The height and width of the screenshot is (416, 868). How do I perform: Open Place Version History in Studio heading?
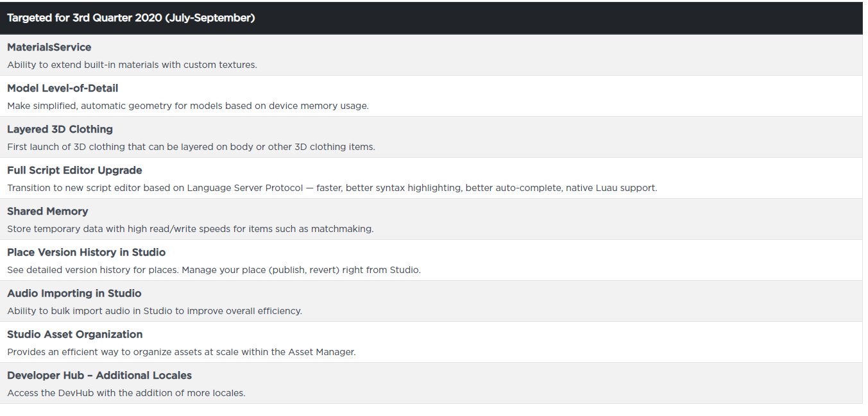point(87,253)
